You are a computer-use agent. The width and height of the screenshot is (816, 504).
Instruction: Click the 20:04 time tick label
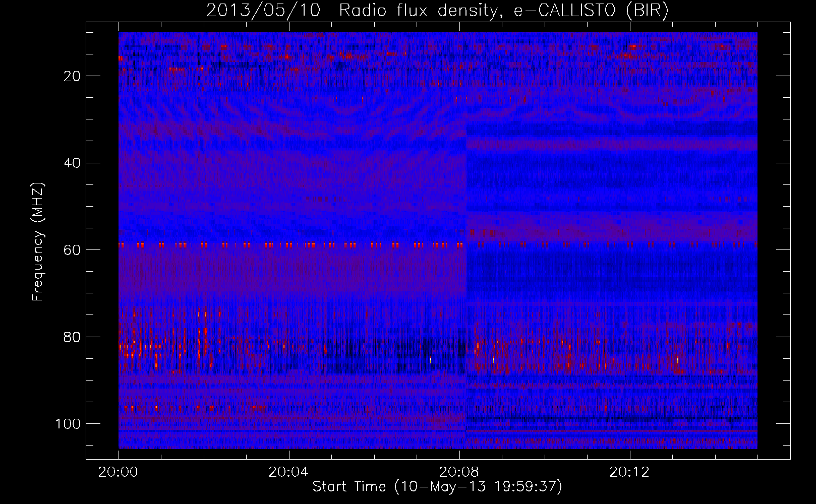point(288,472)
